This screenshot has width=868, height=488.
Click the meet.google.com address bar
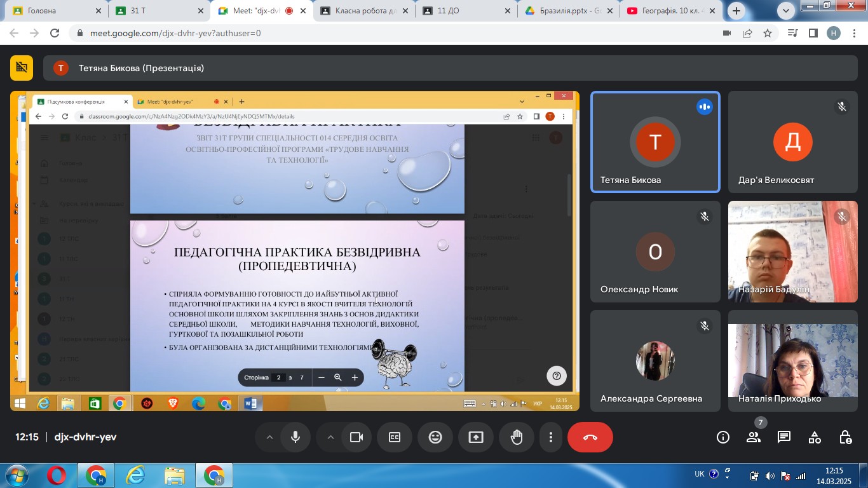click(381, 33)
